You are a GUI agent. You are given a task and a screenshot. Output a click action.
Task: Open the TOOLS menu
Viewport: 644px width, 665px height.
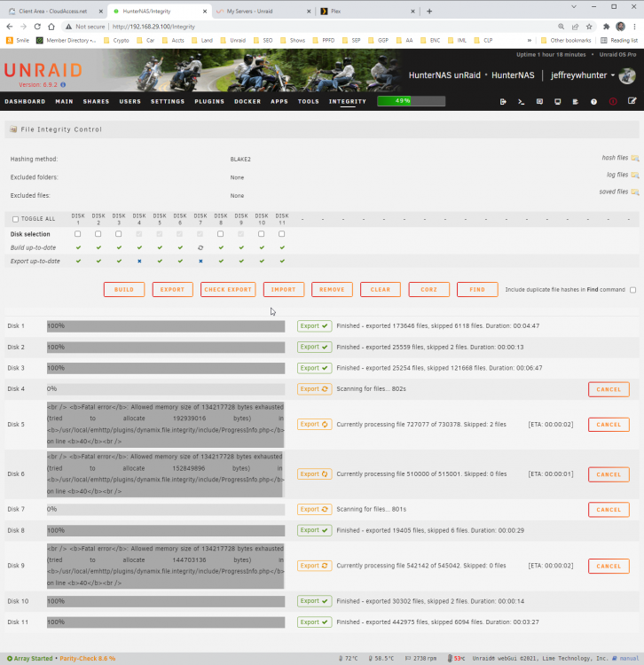pyautogui.click(x=309, y=102)
